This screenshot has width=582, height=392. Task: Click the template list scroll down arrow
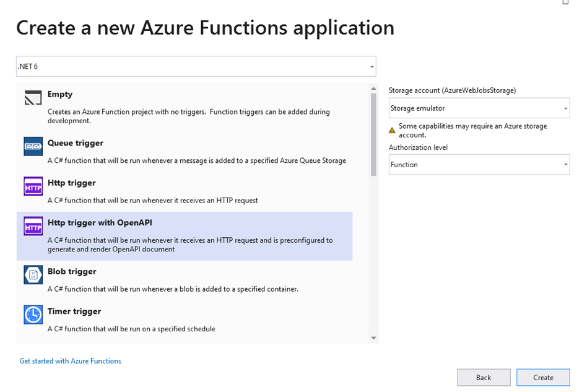click(x=373, y=338)
